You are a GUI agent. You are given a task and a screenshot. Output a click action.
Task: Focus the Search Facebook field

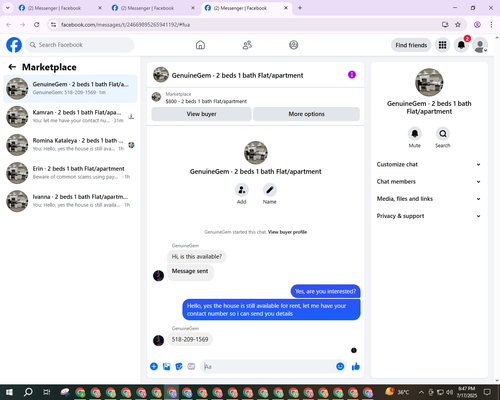coord(80,45)
